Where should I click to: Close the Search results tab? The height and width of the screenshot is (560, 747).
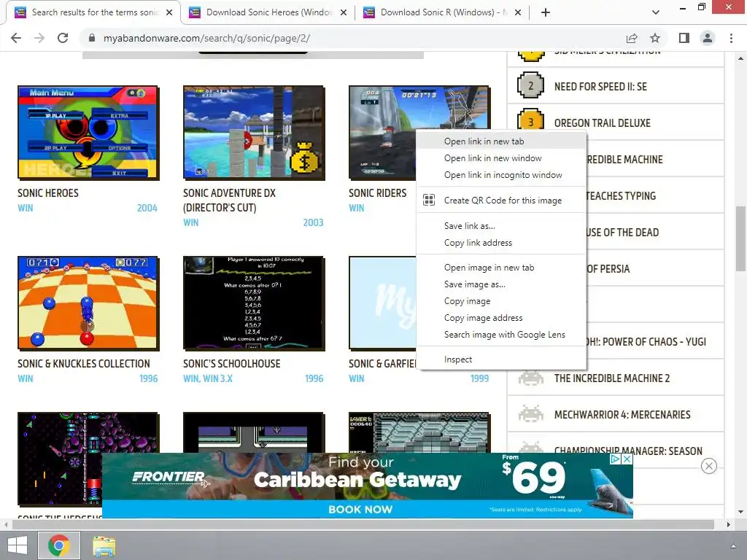[x=169, y=12]
